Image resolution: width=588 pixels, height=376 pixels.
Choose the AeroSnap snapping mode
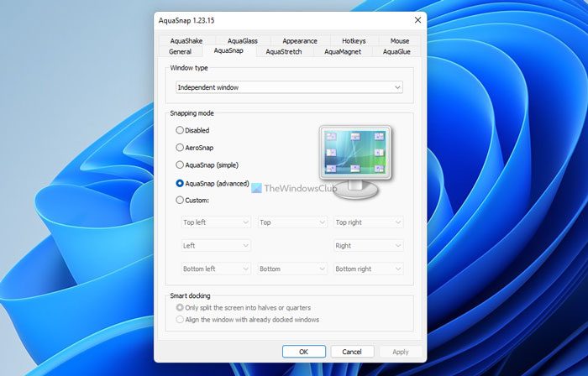(195, 148)
